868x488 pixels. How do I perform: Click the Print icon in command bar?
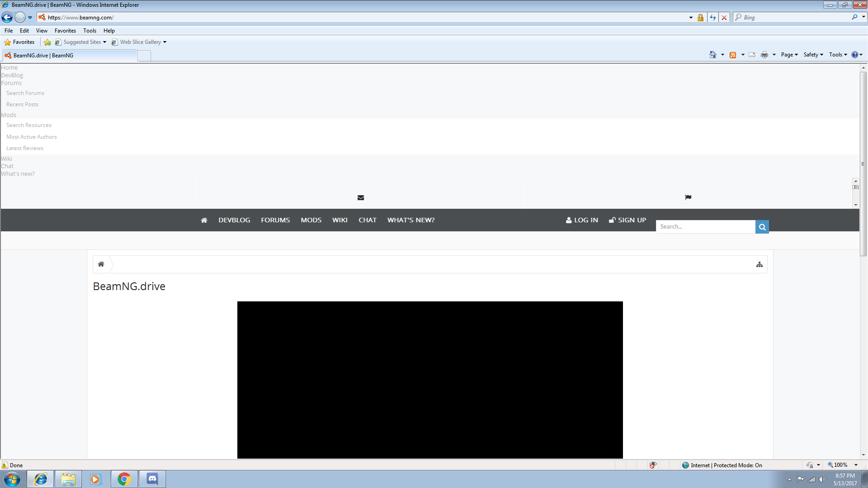pyautogui.click(x=764, y=55)
